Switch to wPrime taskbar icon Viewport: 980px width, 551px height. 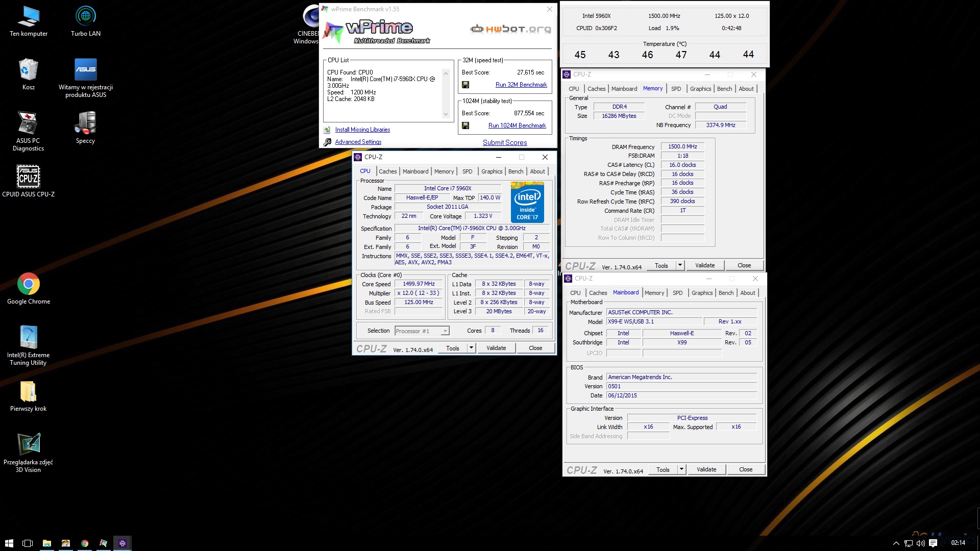[x=104, y=543]
